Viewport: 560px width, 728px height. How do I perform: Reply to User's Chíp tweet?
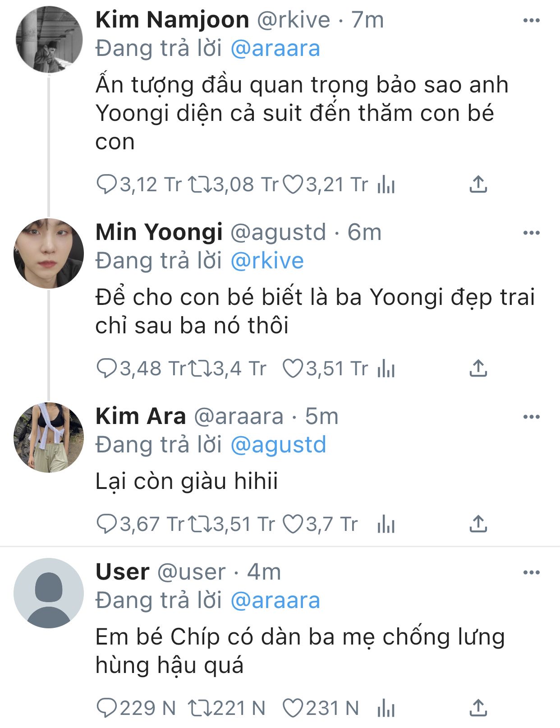click(107, 708)
